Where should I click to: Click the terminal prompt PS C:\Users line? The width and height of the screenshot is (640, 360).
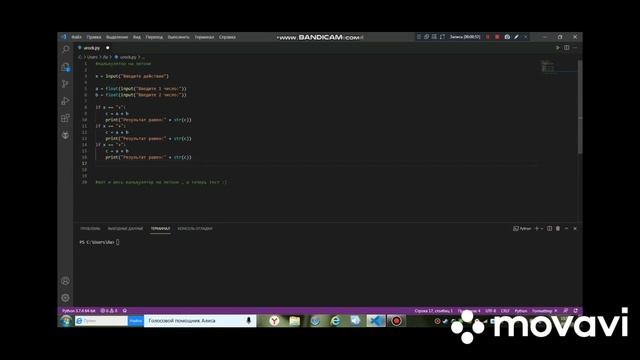point(100,242)
